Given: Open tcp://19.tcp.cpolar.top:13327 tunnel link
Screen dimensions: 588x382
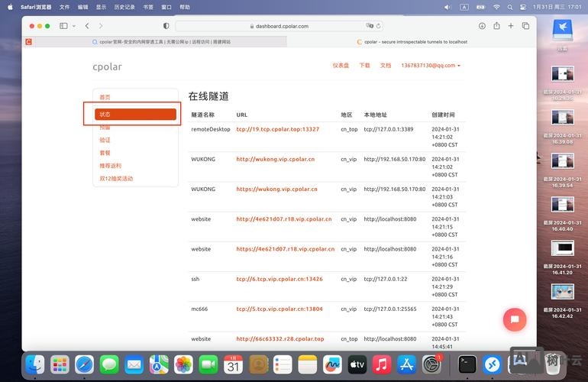Looking at the screenshot, I should pos(277,129).
